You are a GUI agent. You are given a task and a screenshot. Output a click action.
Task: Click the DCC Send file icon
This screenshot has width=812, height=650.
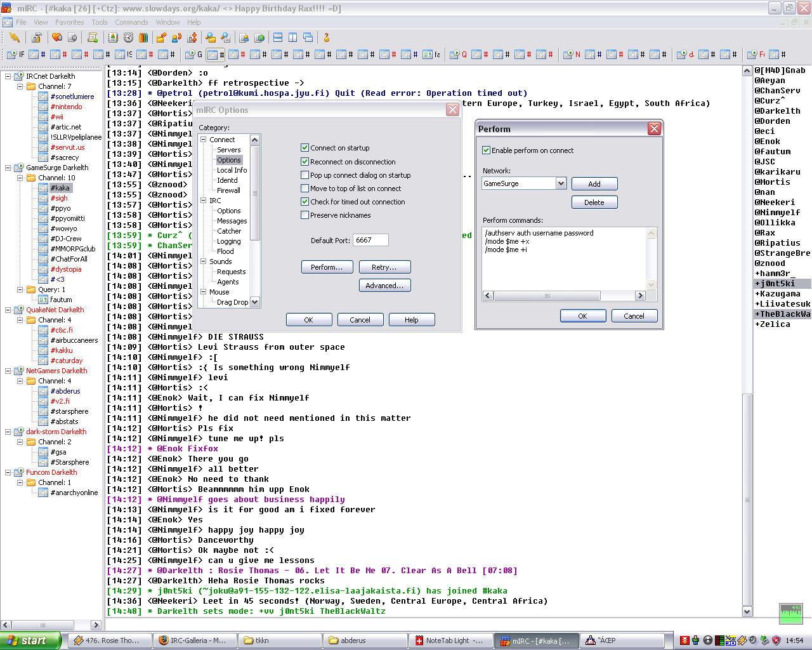162,37
